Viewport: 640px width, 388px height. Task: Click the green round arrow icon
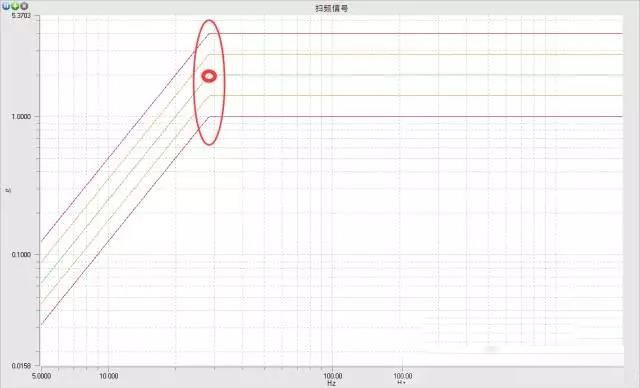click(x=15, y=6)
